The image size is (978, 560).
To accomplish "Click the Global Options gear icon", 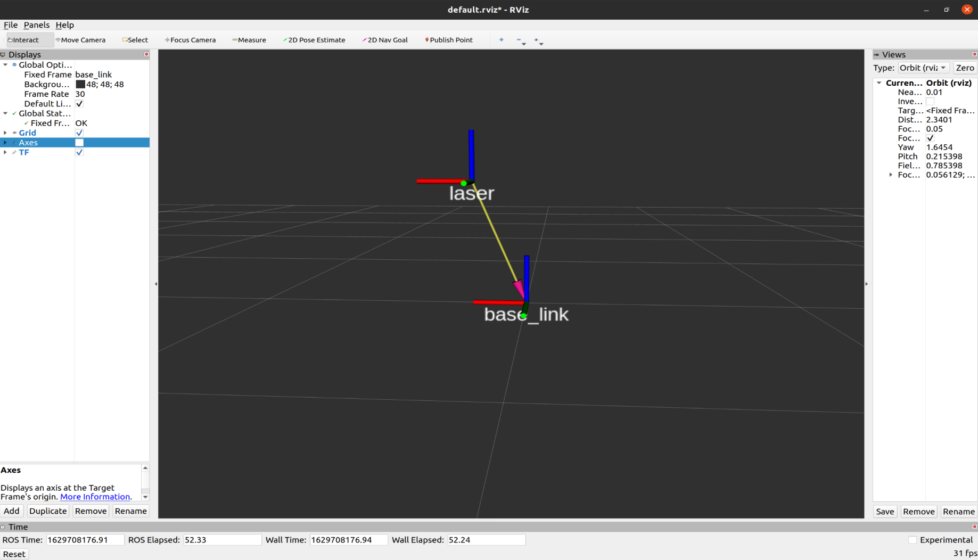I will (x=14, y=65).
